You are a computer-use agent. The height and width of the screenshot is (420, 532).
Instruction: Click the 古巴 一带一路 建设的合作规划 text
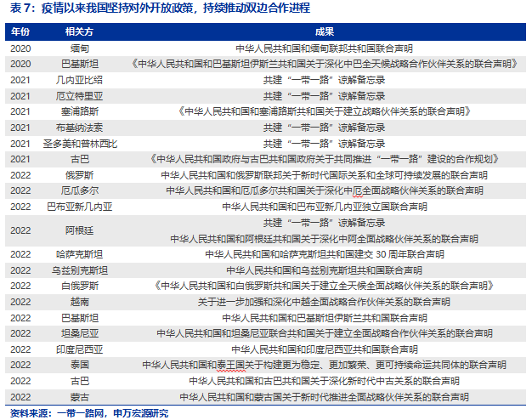point(325,159)
